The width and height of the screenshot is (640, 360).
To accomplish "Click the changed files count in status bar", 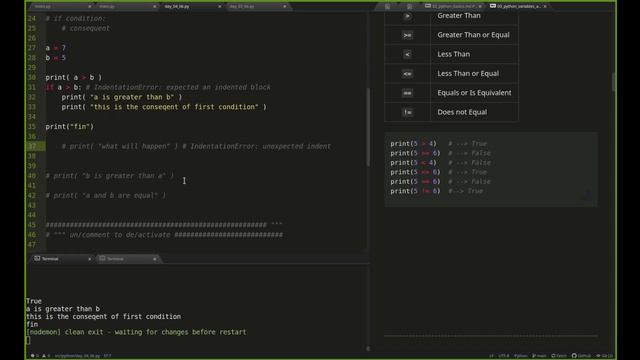I will [604, 356].
